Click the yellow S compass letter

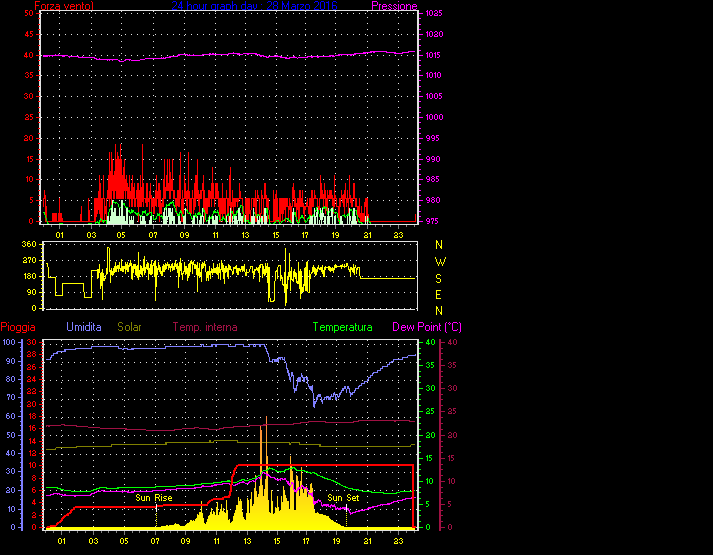click(x=438, y=278)
